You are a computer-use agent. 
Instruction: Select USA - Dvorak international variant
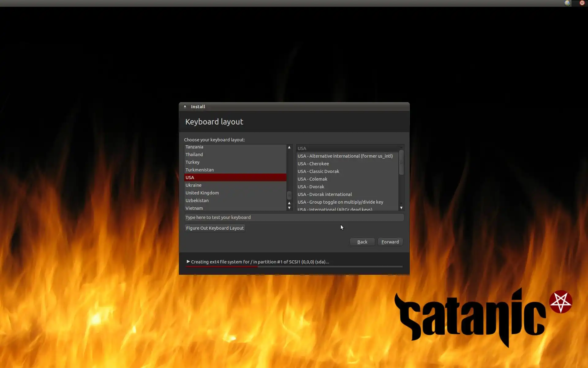click(325, 194)
